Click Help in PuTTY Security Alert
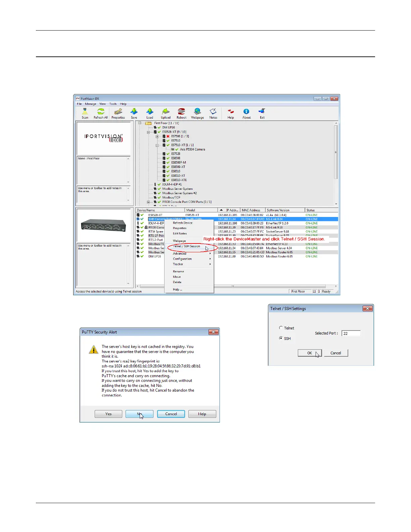The height and width of the screenshot is (532, 411). pyautogui.click(x=202, y=414)
